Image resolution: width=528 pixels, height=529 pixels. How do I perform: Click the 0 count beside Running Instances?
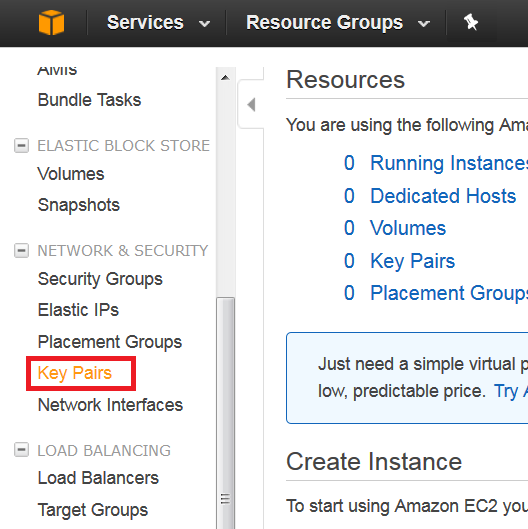tap(349, 163)
